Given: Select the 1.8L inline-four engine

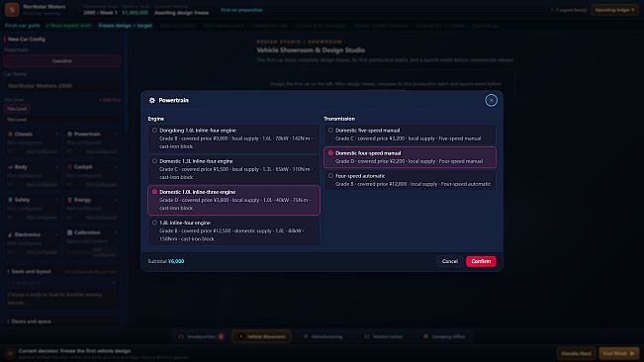Looking at the screenshot, I should click(x=233, y=230).
